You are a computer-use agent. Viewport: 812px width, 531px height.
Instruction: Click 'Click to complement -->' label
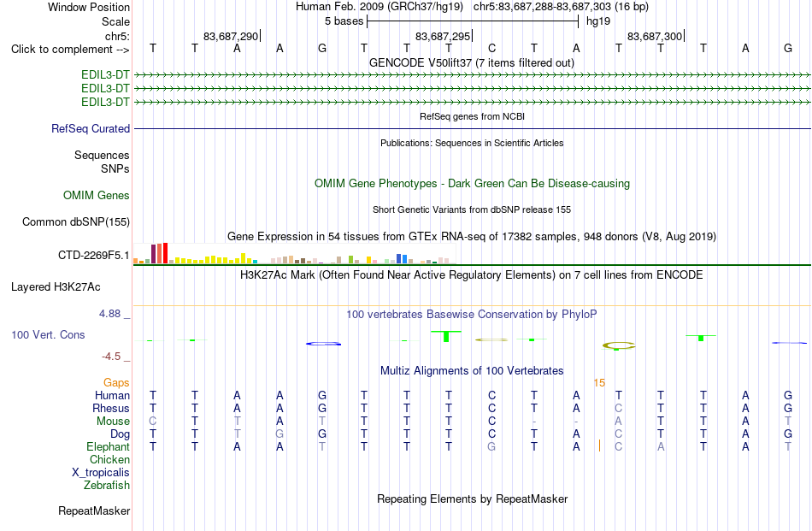[70, 50]
